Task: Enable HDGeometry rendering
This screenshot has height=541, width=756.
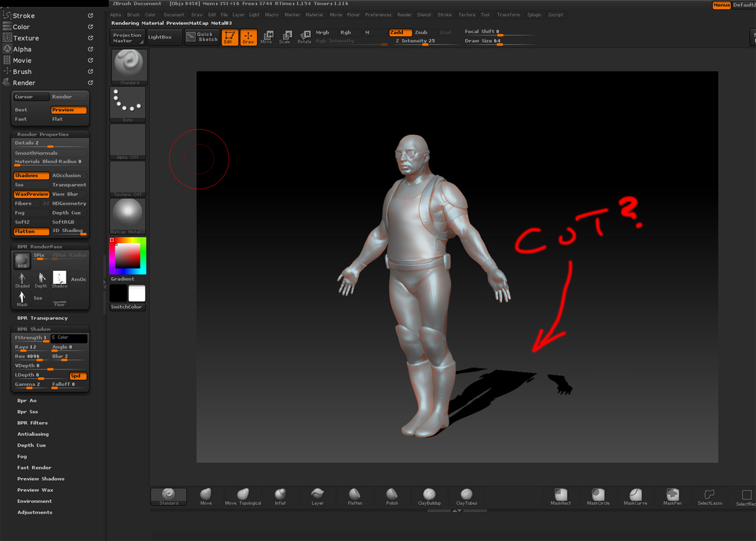Action: coord(68,204)
